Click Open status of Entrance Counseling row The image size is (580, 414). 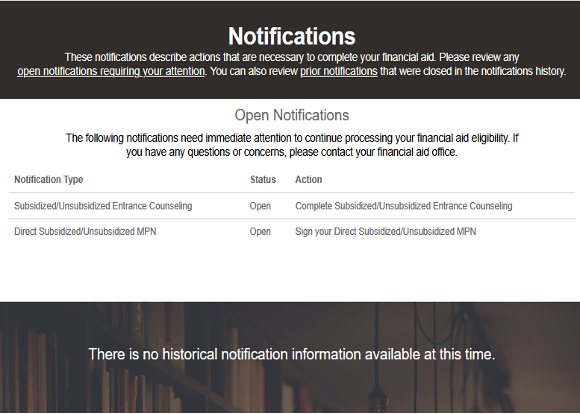pos(260,206)
